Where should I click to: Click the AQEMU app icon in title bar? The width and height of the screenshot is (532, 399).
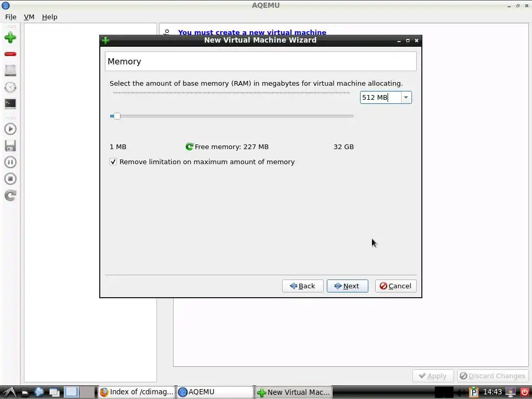pyautogui.click(x=5, y=5)
